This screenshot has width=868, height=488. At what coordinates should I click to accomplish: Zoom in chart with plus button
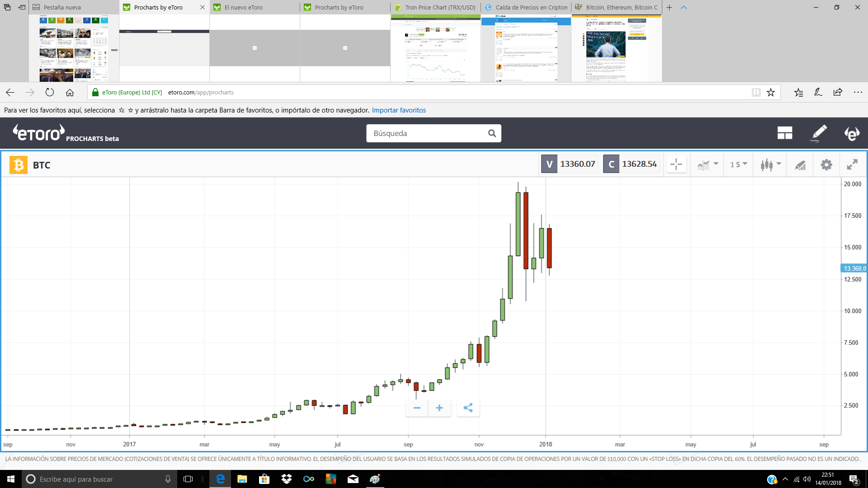(439, 408)
